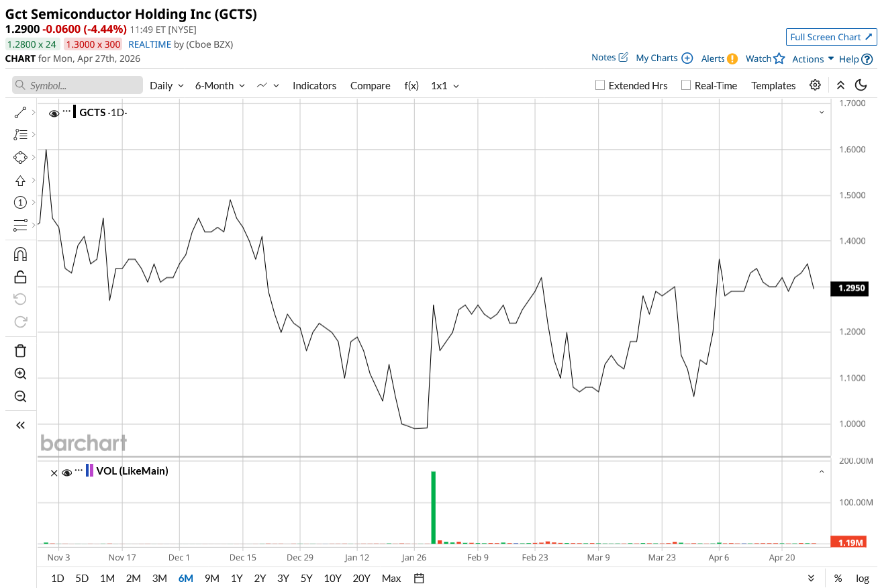Open GCTS series options menu

click(x=66, y=111)
